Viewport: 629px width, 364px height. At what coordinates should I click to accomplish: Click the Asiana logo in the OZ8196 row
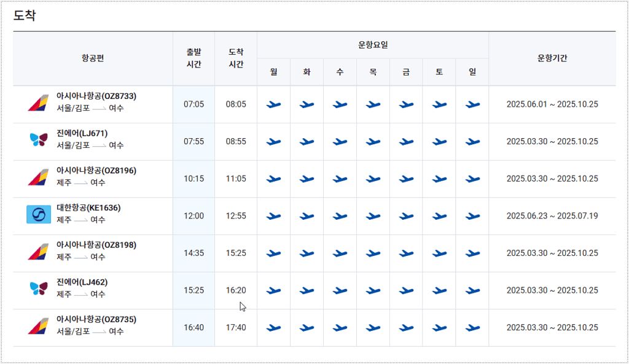pyautogui.click(x=38, y=177)
